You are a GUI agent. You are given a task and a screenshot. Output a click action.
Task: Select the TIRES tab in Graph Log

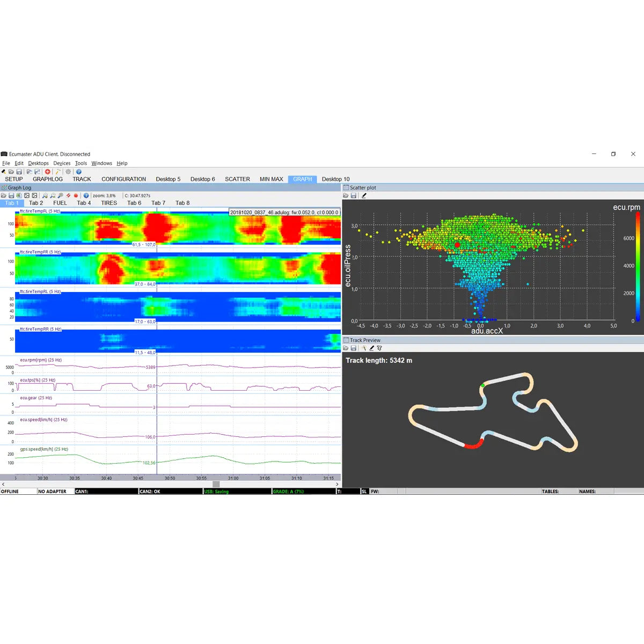pos(109,203)
